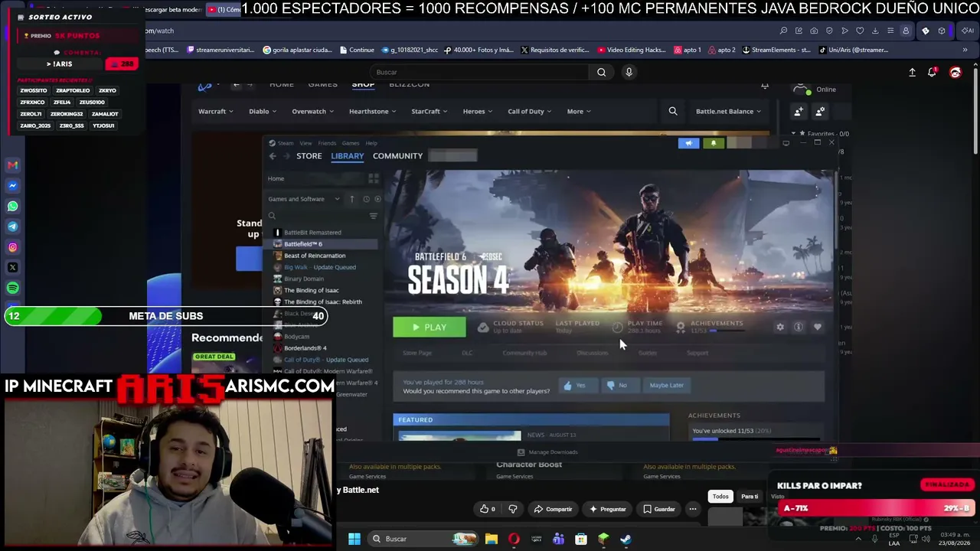Image resolution: width=980 pixels, height=551 pixels.
Task: Open File Explorer from the taskbar
Action: click(x=492, y=539)
